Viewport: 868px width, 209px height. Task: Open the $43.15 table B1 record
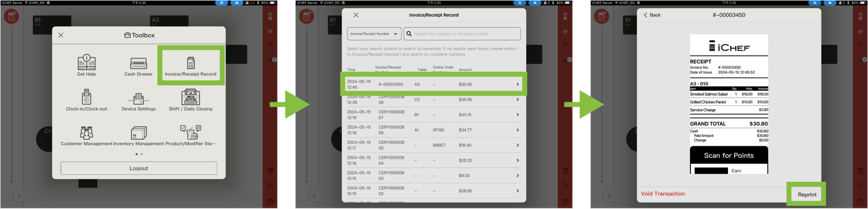433,115
